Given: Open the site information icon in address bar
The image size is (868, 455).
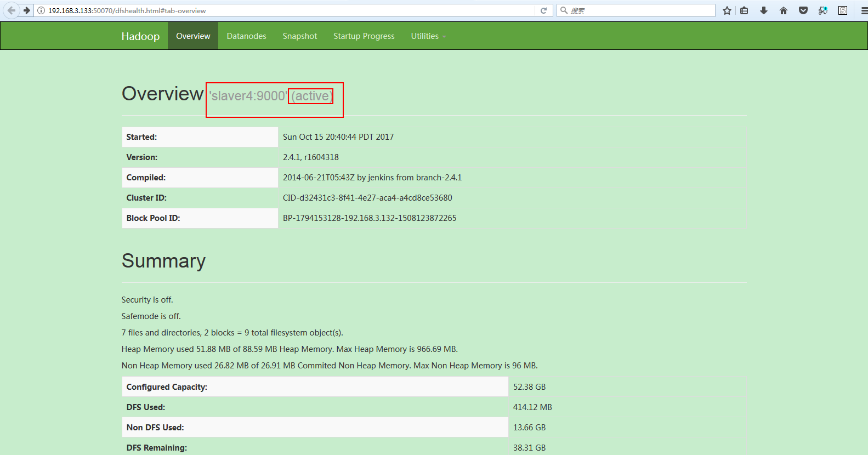Looking at the screenshot, I should click(x=41, y=10).
